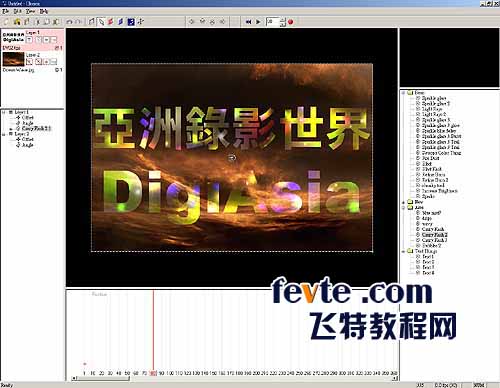The height and width of the screenshot is (388, 500).
Task: Select Angle under Layer 1
Action: pos(28,123)
